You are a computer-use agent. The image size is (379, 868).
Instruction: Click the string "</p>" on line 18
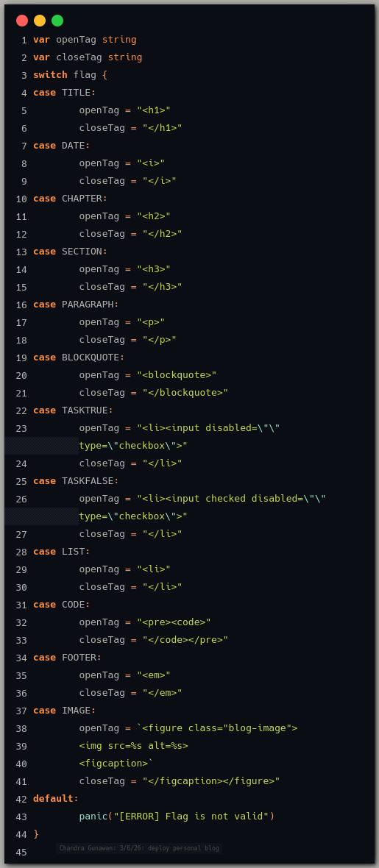[160, 340]
